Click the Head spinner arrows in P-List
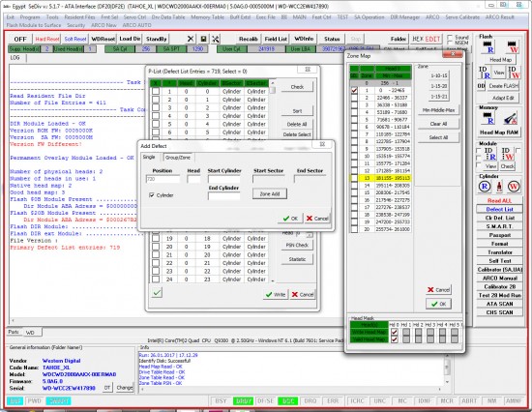 point(310,234)
